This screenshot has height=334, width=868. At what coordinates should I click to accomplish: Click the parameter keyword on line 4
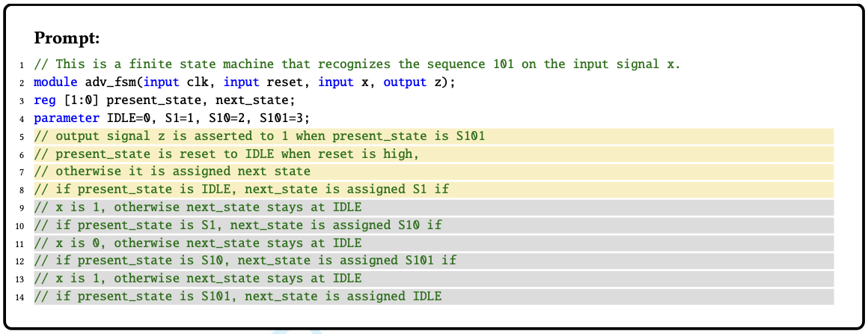point(67,118)
